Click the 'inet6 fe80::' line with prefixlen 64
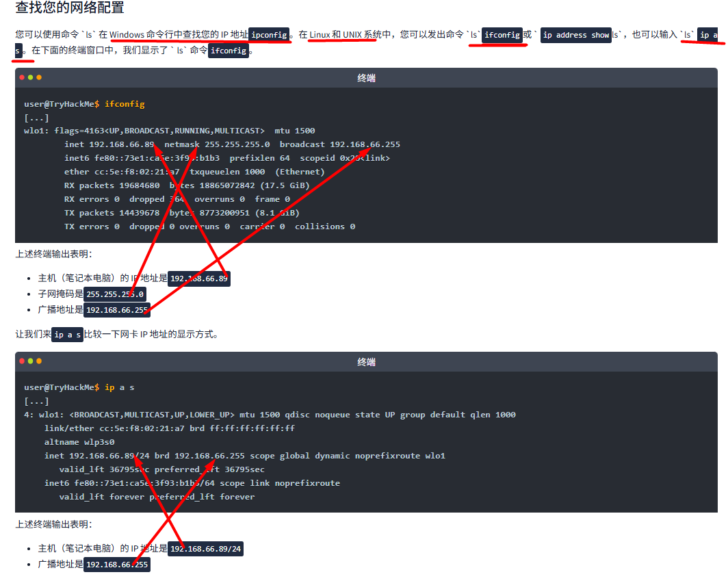 (x=227, y=158)
